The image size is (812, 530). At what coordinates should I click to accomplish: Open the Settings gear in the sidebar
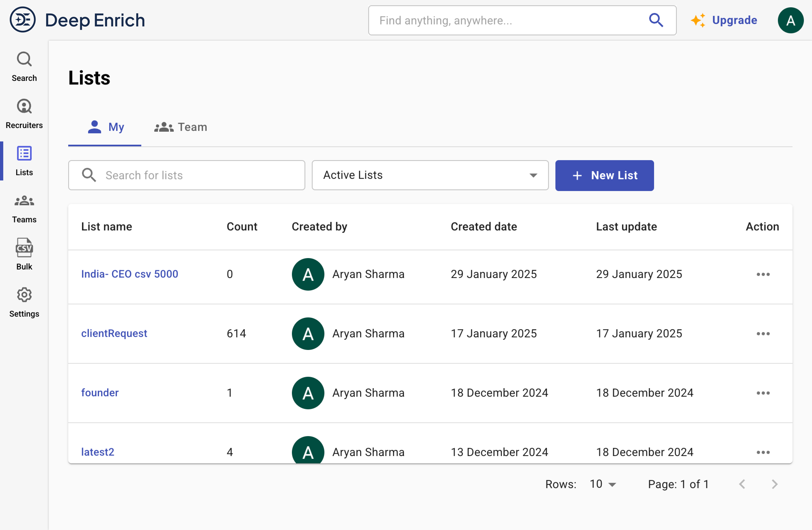click(24, 302)
